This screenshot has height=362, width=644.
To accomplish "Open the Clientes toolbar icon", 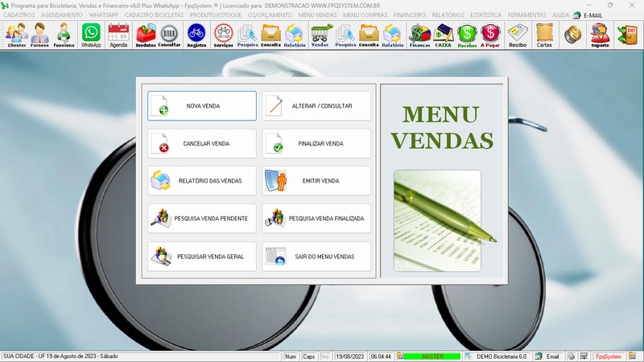I will pos(17,35).
